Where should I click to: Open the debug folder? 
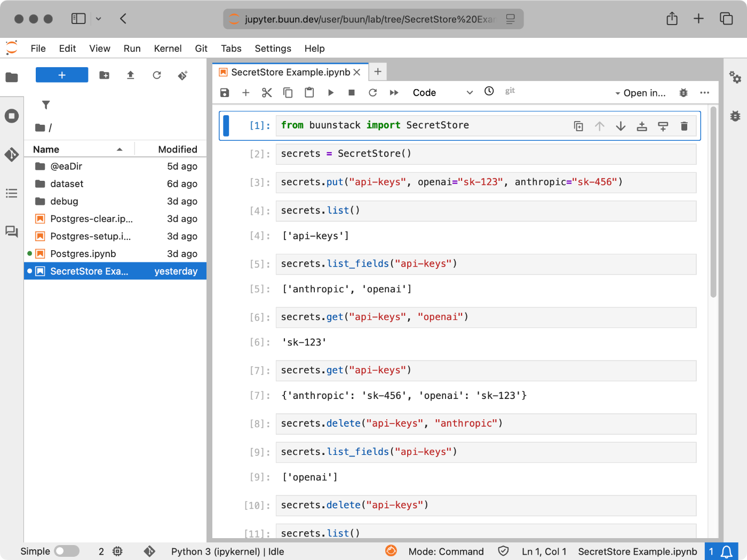coord(116,201)
